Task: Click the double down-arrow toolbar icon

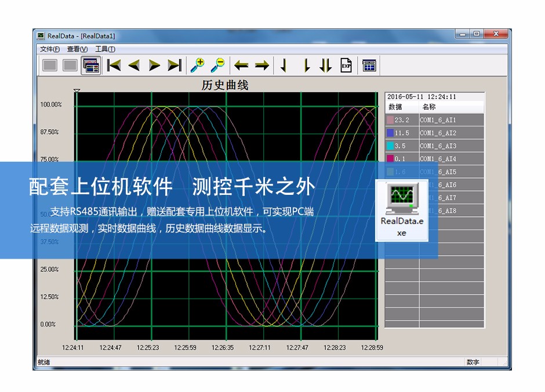Action: 326,66
